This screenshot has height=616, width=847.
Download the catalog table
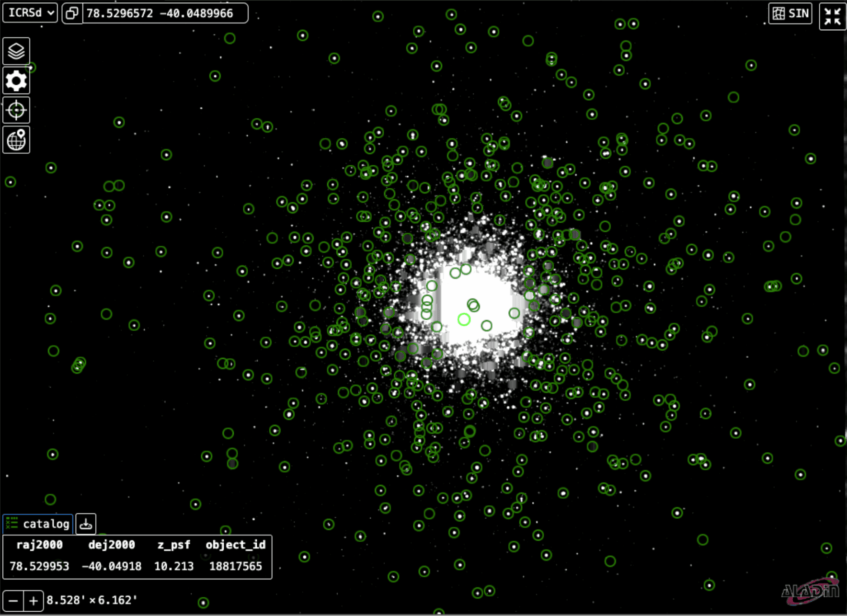(x=86, y=524)
